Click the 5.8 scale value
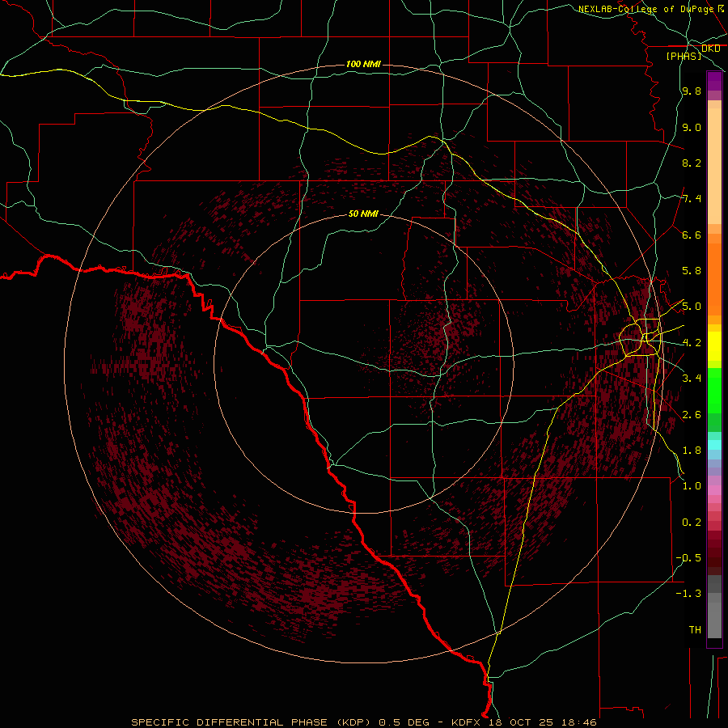 point(692,271)
